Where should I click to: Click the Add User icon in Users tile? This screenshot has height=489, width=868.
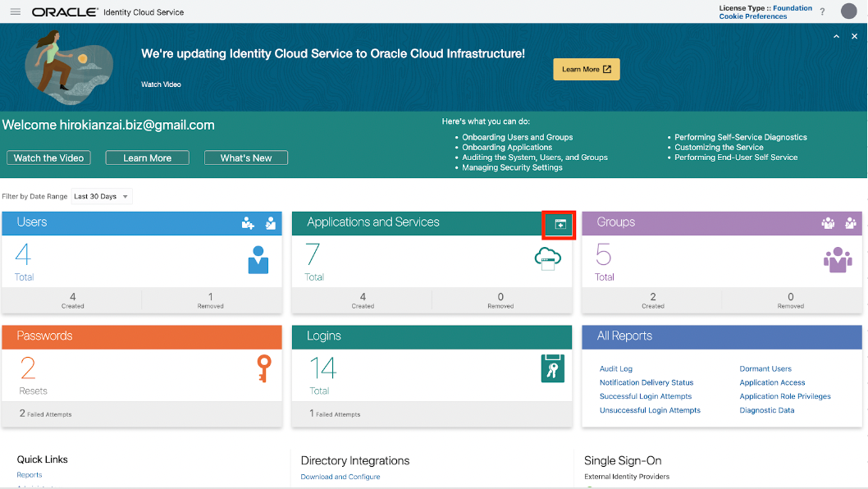[x=248, y=223]
